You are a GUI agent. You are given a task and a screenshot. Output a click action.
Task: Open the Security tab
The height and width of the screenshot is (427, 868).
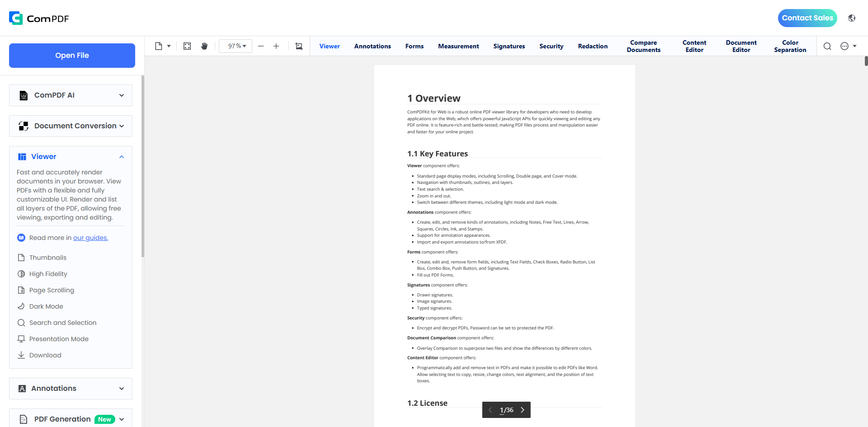tap(551, 46)
